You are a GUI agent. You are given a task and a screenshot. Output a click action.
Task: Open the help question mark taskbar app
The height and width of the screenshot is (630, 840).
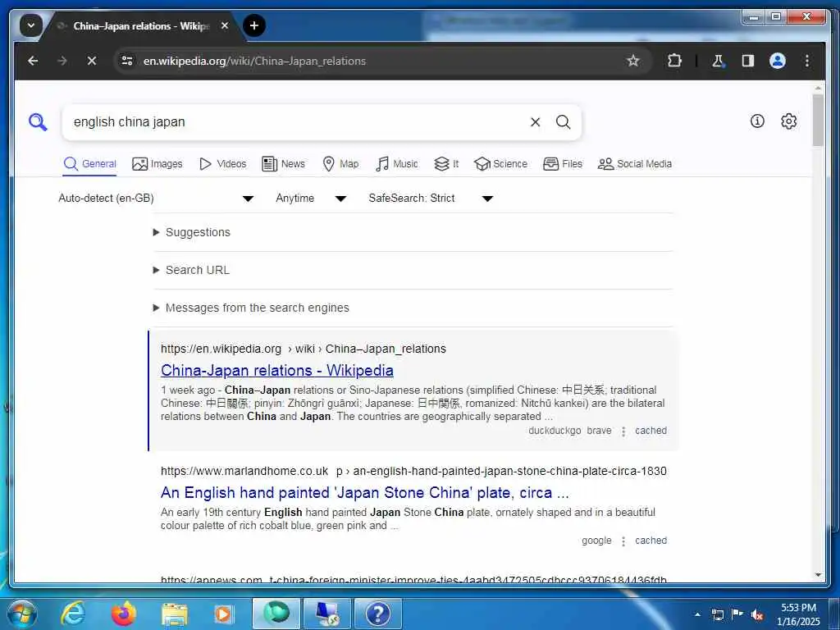(x=377, y=614)
